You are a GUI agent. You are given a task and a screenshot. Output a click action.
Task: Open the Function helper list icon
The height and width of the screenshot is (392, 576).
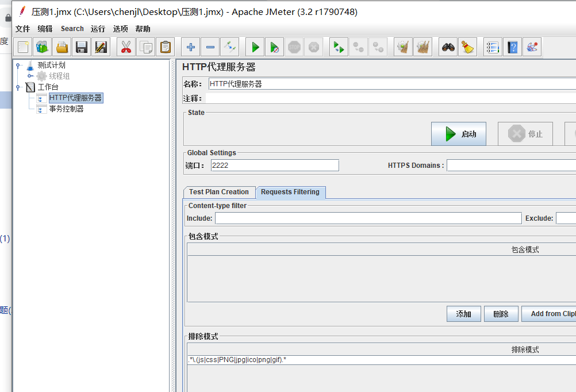493,47
